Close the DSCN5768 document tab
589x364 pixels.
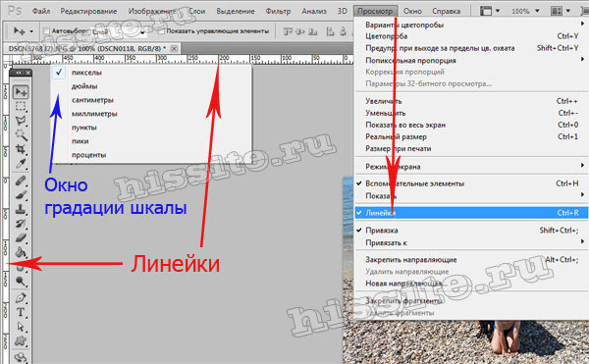click(174, 48)
